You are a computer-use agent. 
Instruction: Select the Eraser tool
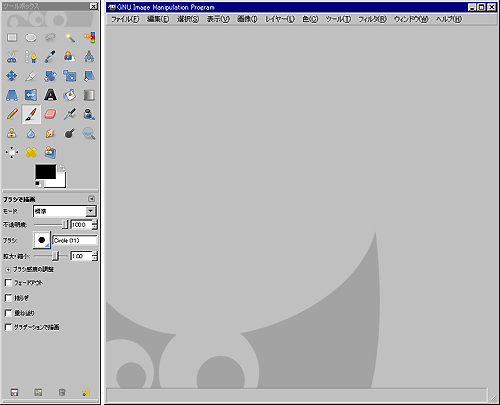pyautogui.click(x=50, y=114)
